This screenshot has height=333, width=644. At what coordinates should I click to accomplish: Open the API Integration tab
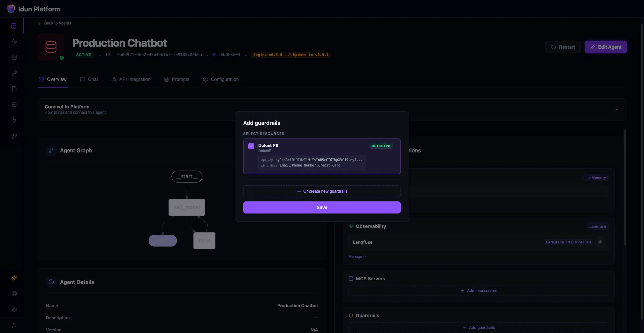point(131,79)
